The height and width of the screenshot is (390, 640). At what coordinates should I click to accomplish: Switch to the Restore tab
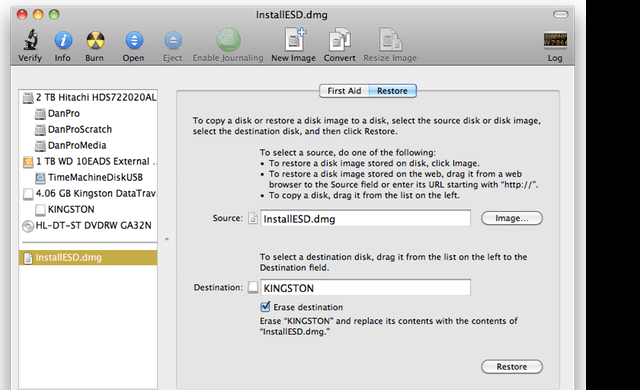(x=392, y=91)
